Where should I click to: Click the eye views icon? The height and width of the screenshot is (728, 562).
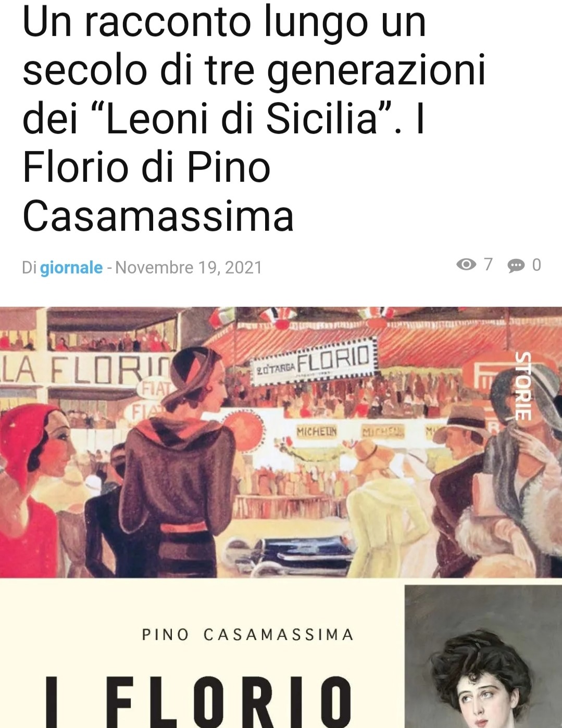tap(466, 265)
